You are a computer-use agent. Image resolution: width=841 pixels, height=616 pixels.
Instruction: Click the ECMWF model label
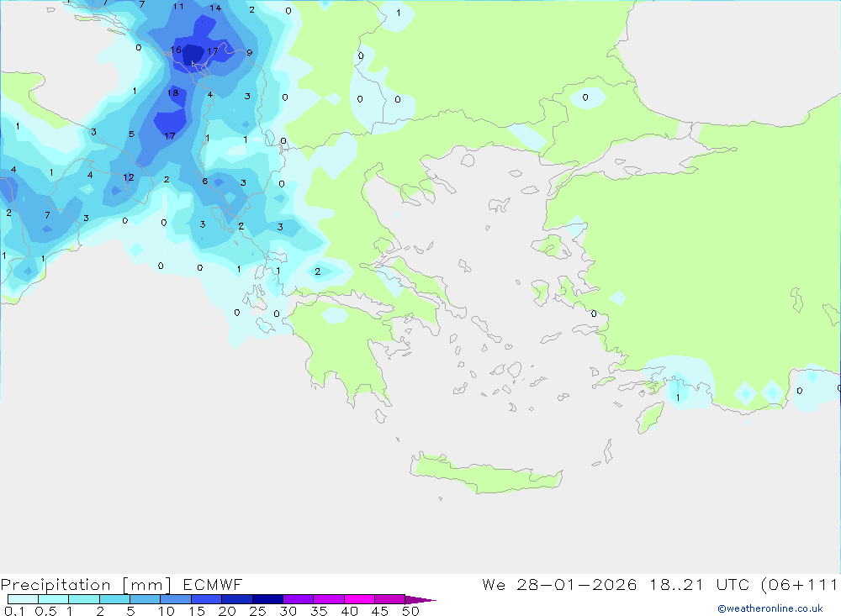(x=213, y=584)
